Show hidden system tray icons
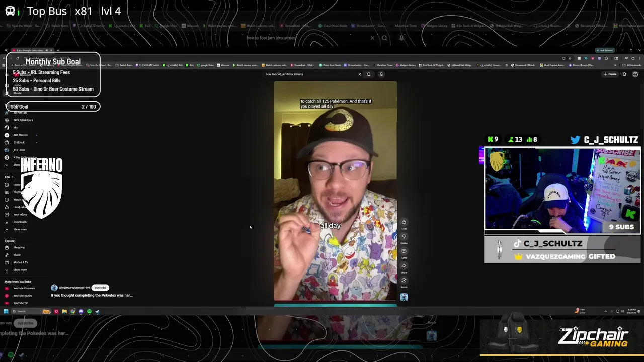 [606, 311]
